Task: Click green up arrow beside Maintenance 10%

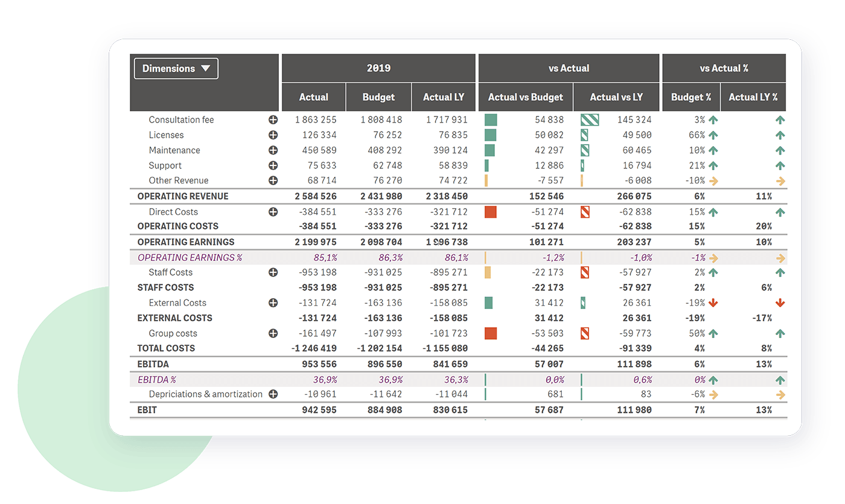Action: pyautogui.click(x=713, y=150)
